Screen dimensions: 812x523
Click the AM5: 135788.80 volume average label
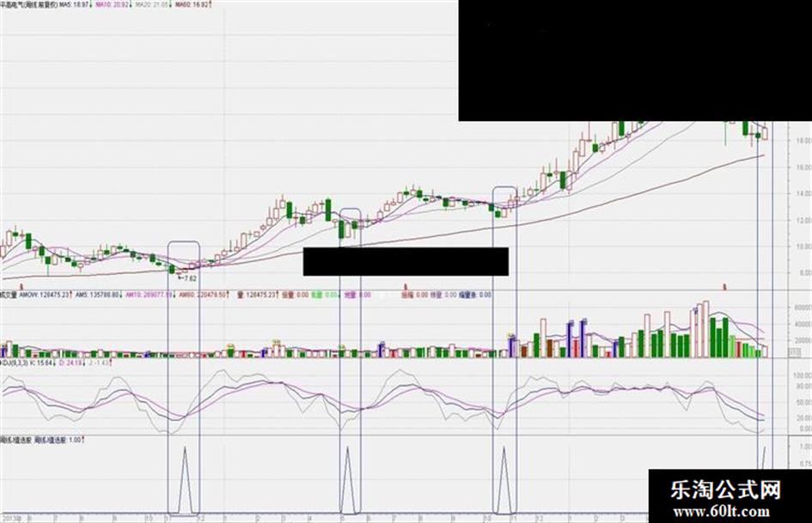[x=97, y=295]
